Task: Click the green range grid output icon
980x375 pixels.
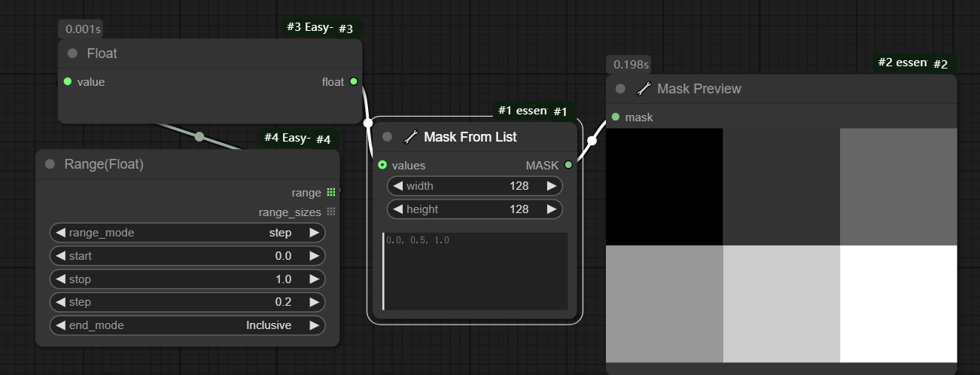Action: click(x=331, y=193)
